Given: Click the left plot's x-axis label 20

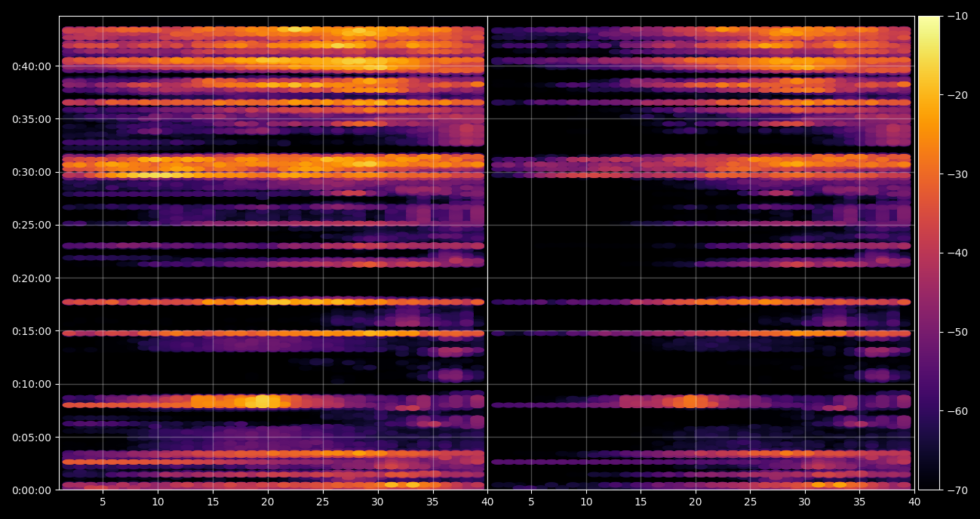Looking at the screenshot, I should tap(268, 502).
